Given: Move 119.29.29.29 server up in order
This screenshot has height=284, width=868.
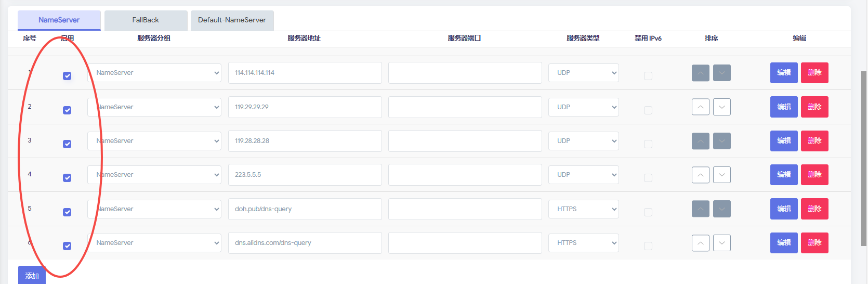Looking at the screenshot, I should coord(700,107).
